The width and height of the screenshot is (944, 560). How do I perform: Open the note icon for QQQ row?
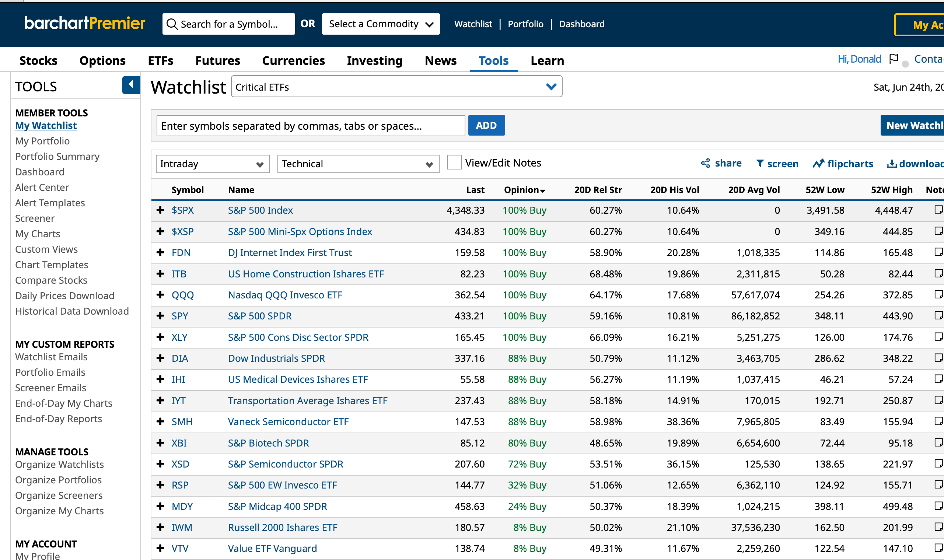(939, 294)
